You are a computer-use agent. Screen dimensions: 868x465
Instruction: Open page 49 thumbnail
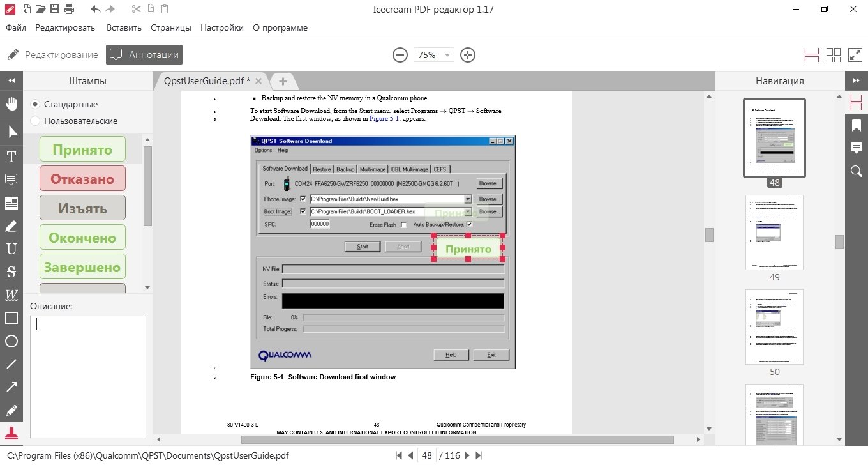click(x=774, y=233)
